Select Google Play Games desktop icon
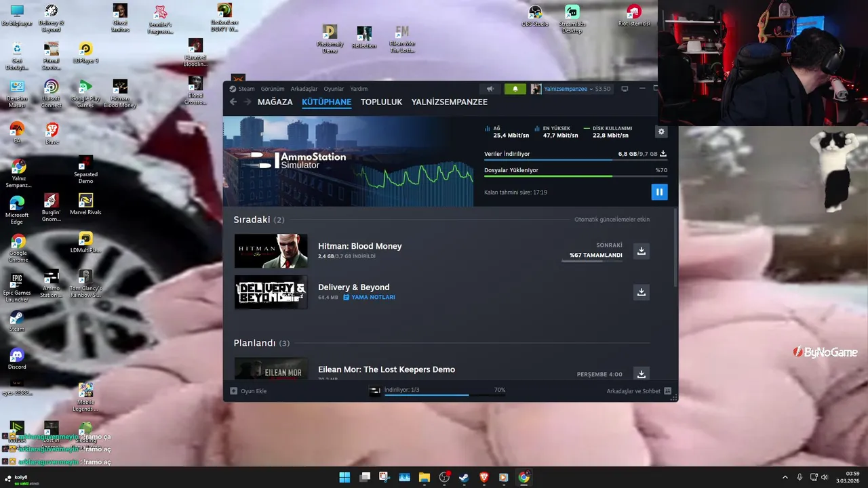The height and width of the screenshot is (488, 868). coord(85,94)
